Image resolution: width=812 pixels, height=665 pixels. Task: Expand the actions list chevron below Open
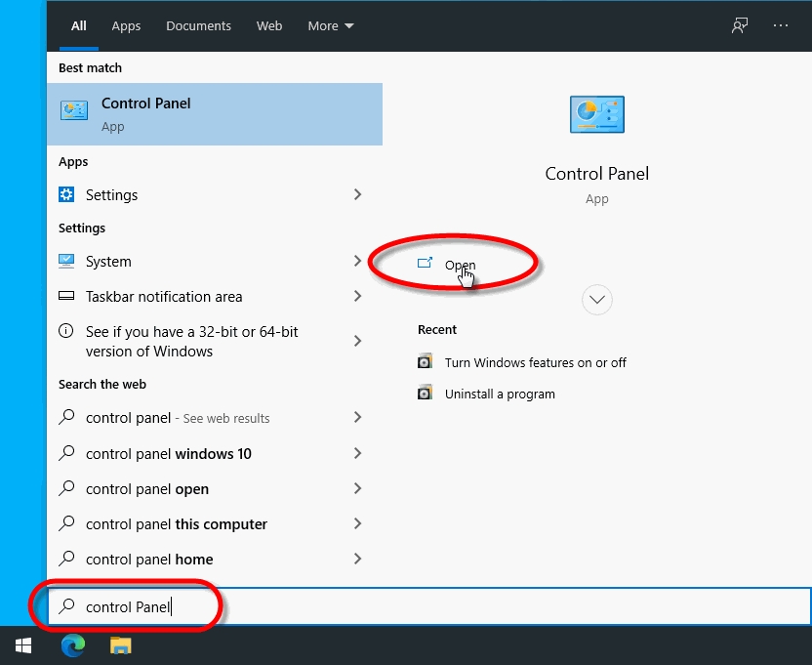coord(596,300)
